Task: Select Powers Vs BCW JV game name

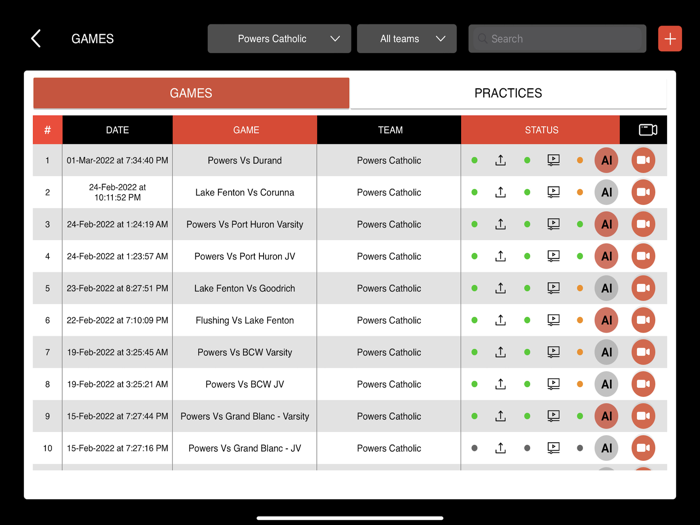Action: coord(245,384)
